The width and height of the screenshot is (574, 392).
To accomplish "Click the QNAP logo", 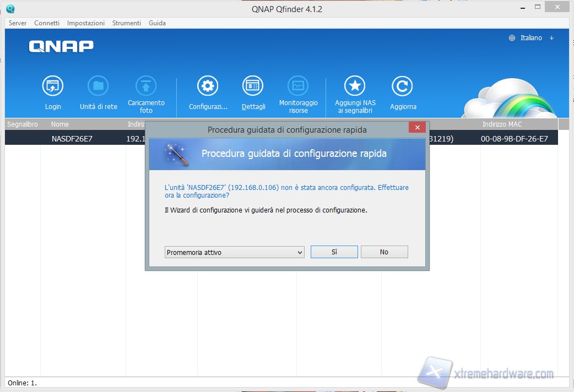I will tap(61, 47).
